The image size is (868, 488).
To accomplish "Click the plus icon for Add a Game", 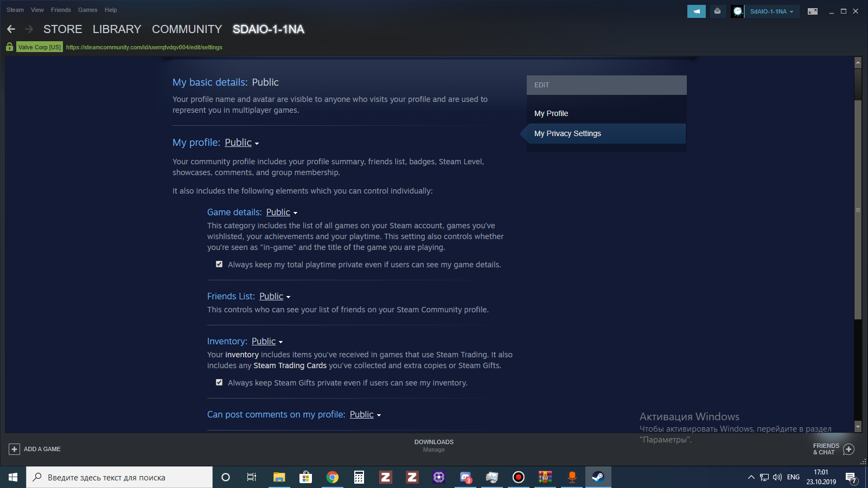I will tap(15, 449).
